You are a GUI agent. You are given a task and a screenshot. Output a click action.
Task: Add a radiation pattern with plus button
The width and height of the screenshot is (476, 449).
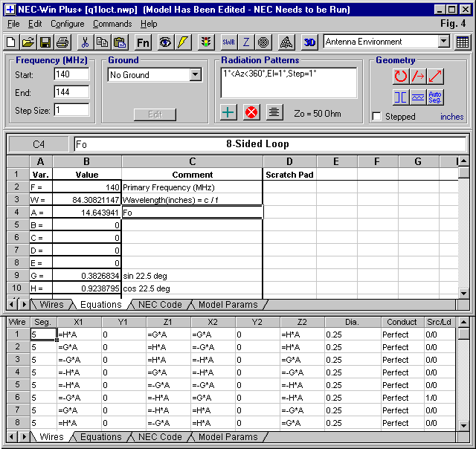point(229,112)
